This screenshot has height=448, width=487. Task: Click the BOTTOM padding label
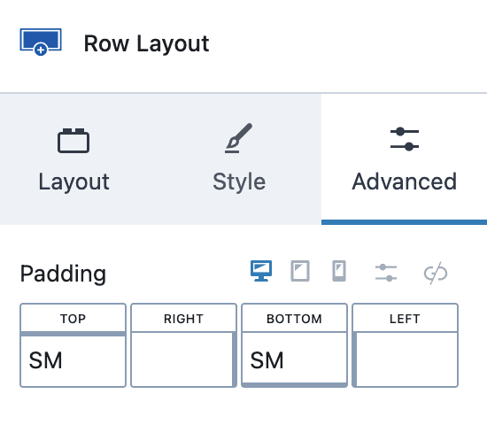point(294,319)
